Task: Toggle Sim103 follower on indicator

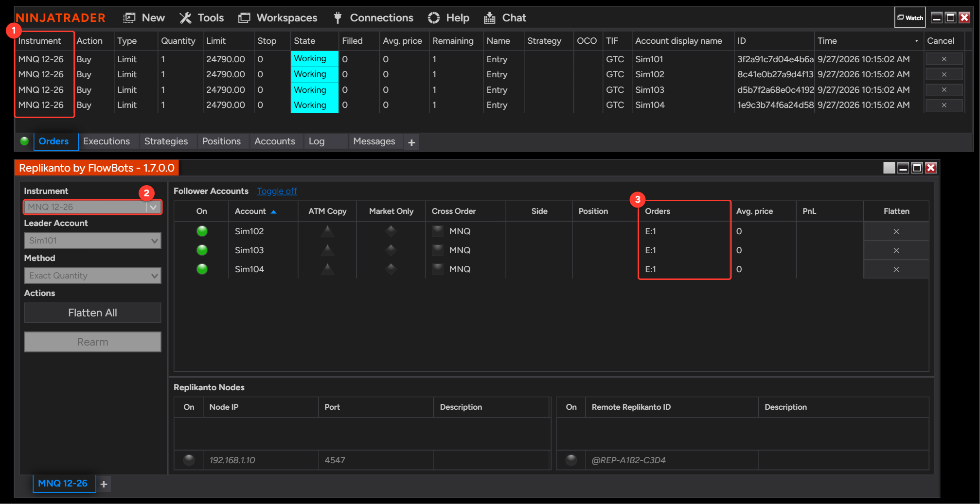Action: point(202,250)
